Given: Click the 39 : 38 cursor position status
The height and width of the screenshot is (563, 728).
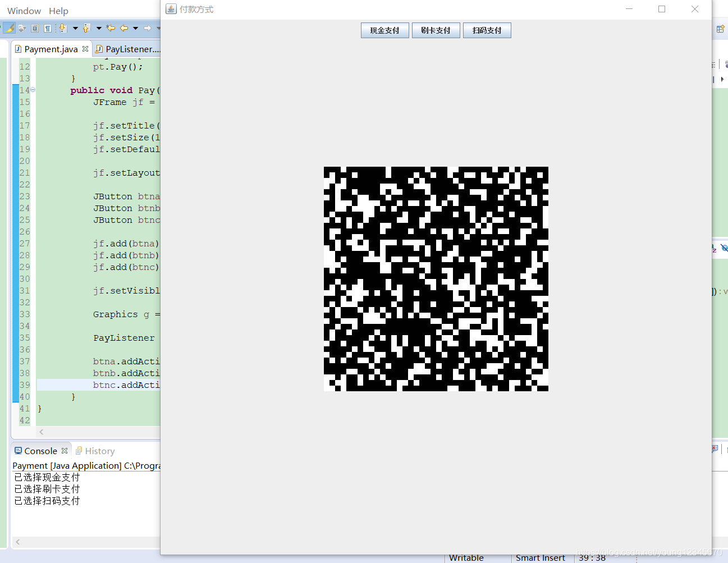Looking at the screenshot, I should click(592, 557).
